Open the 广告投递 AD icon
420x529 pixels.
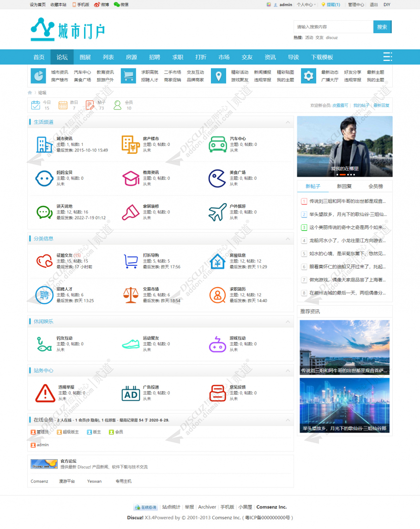pos(131,393)
